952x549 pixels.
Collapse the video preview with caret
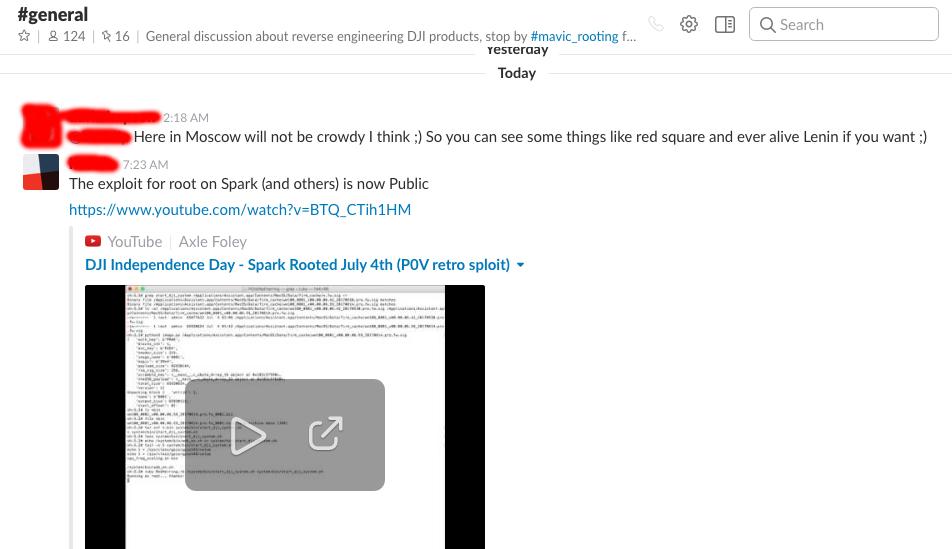click(520, 265)
